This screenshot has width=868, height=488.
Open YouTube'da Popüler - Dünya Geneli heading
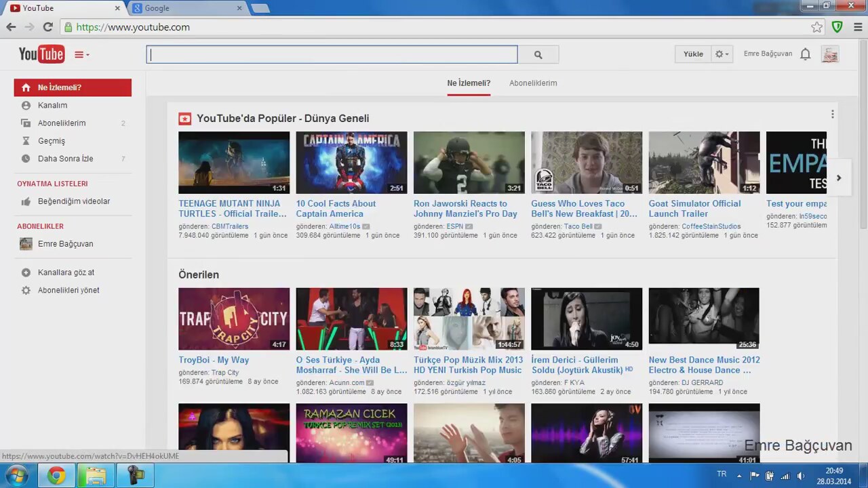[x=283, y=119]
